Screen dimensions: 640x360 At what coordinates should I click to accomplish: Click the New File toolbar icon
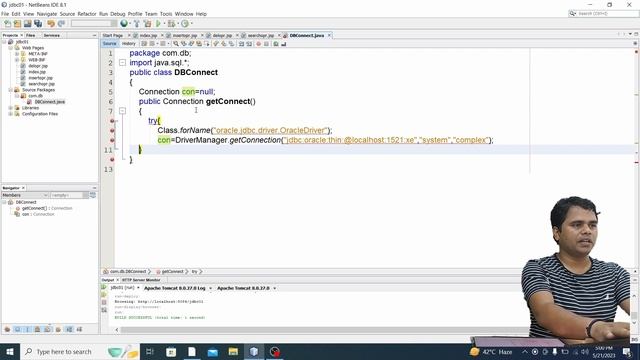tap(7, 24)
